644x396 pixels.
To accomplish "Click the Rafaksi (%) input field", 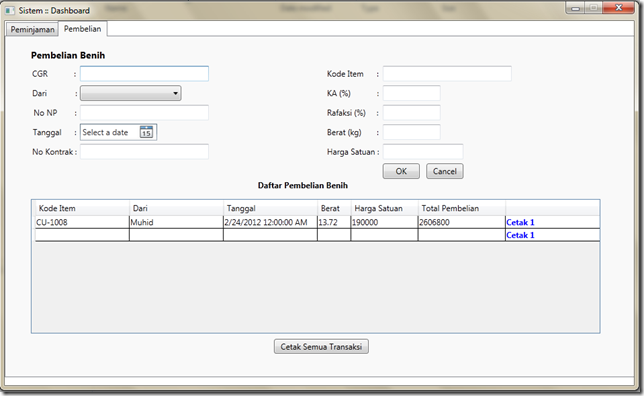I will coord(412,113).
